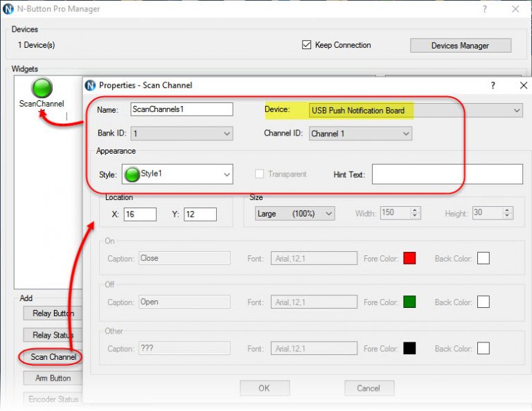532x411 pixels.
Task: Click the Properties dialog help question mark
Action: 493,85
